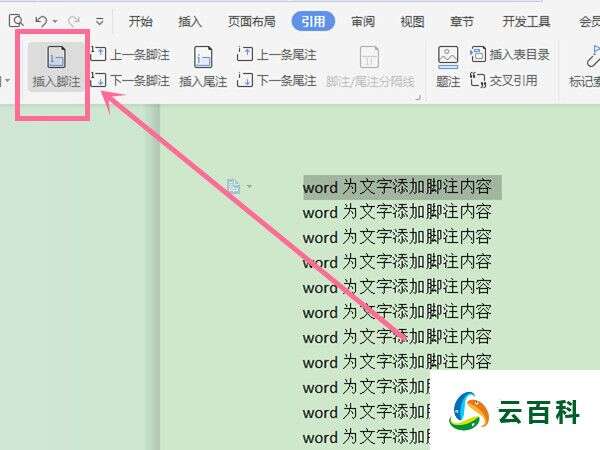Click the paragraph layout icon beside first line
This screenshot has width=600, height=450.
[233, 187]
